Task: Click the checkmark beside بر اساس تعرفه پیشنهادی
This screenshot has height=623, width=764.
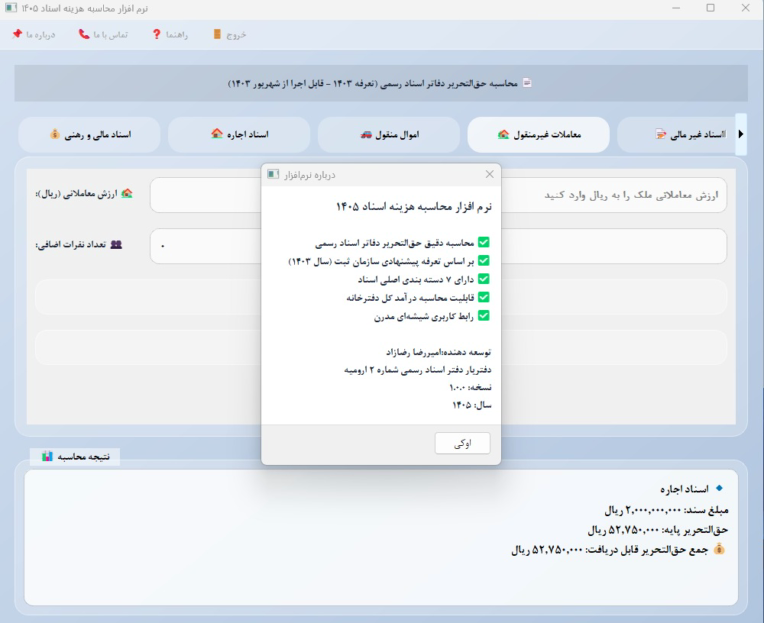Action: (x=483, y=261)
